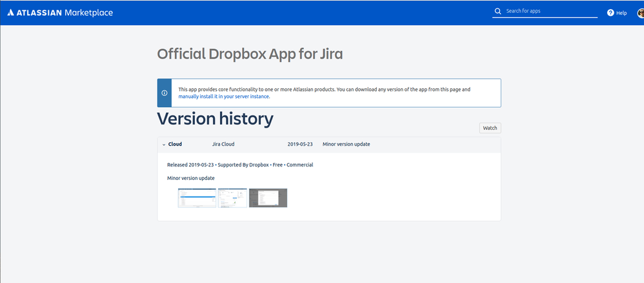This screenshot has width=644, height=283.
Task: Follow the manually install it link
Action: [x=223, y=97]
